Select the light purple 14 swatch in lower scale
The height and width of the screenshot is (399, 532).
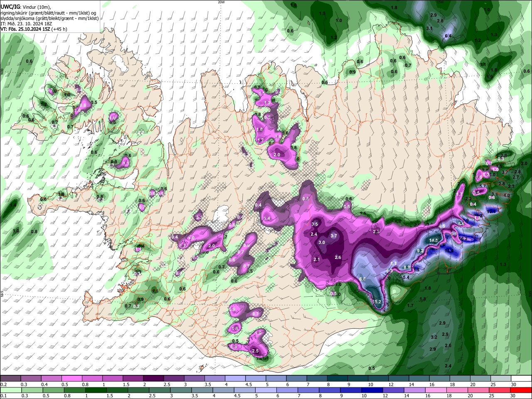[415, 390]
